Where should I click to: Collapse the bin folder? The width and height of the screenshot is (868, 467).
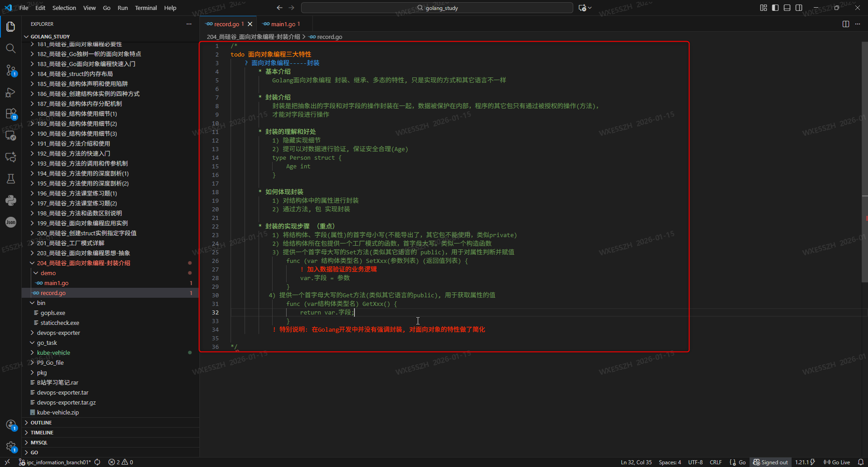click(110, 303)
